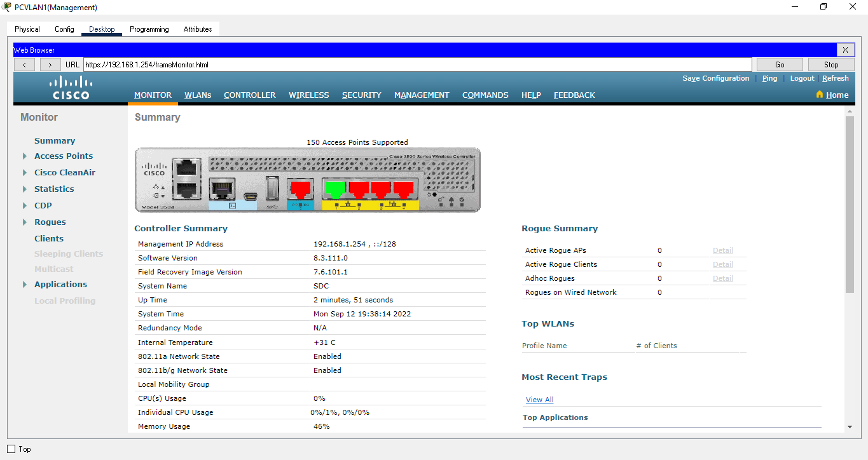Viewport: 868px width, 460px height.
Task: Open Detail link for Adhoc Rogues
Action: pyautogui.click(x=723, y=278)
